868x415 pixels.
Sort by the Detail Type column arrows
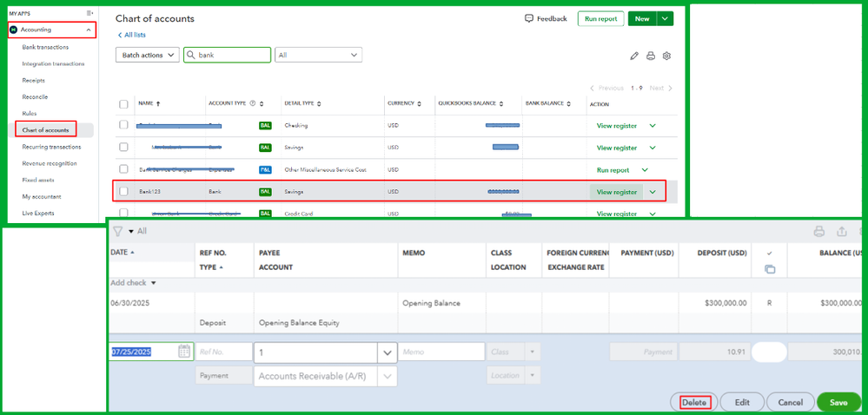coord(319,103)
